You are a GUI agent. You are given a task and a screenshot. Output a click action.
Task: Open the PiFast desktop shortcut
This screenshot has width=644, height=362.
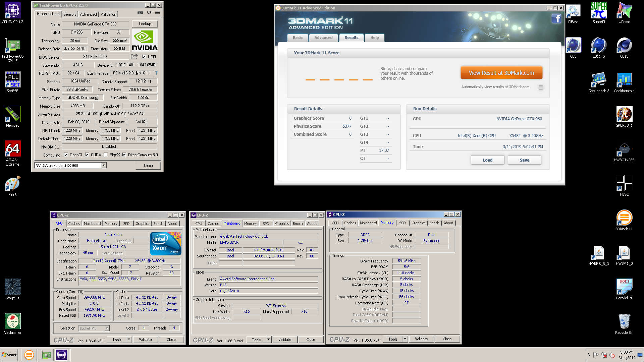click(x=573, y=13)
